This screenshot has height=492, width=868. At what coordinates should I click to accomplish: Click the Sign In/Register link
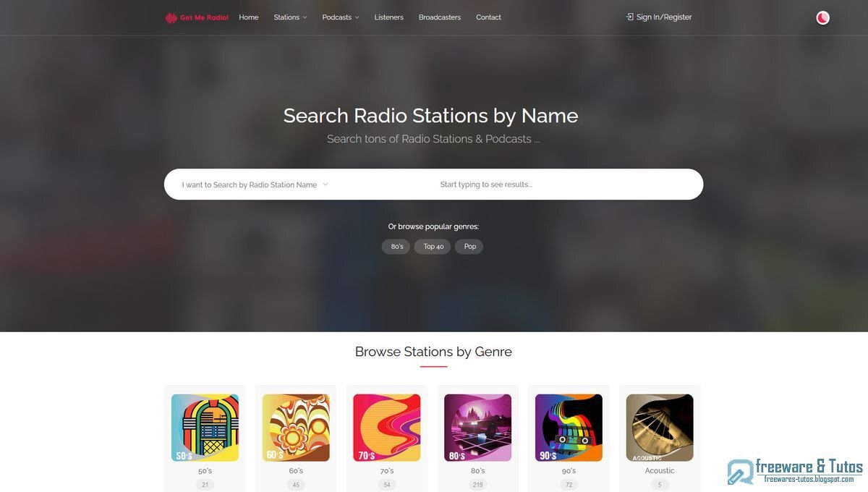[659, 17]
